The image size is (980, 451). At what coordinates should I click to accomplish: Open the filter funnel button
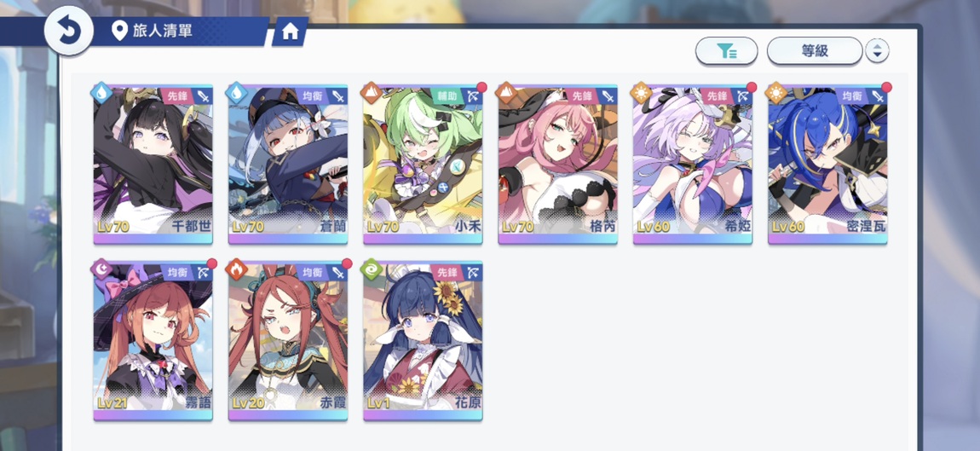(x=726, y=51)
